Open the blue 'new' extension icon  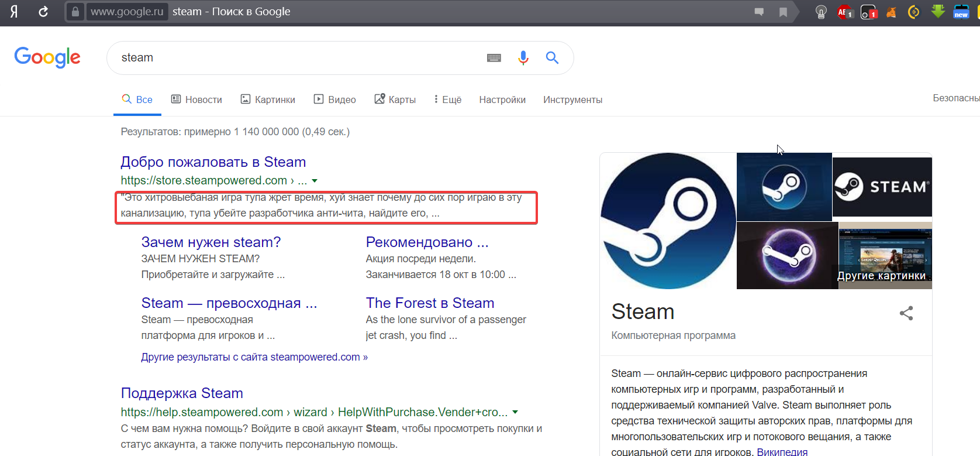click(x=961, y=12)
